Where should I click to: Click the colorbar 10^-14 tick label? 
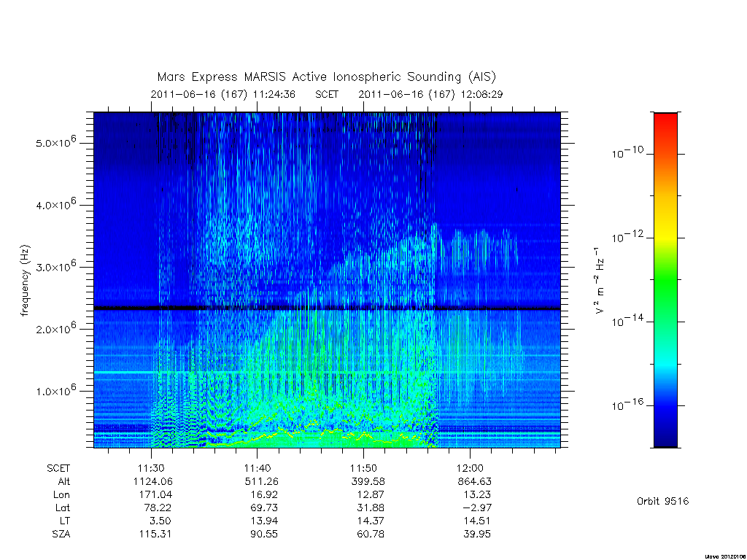(627, 321)
